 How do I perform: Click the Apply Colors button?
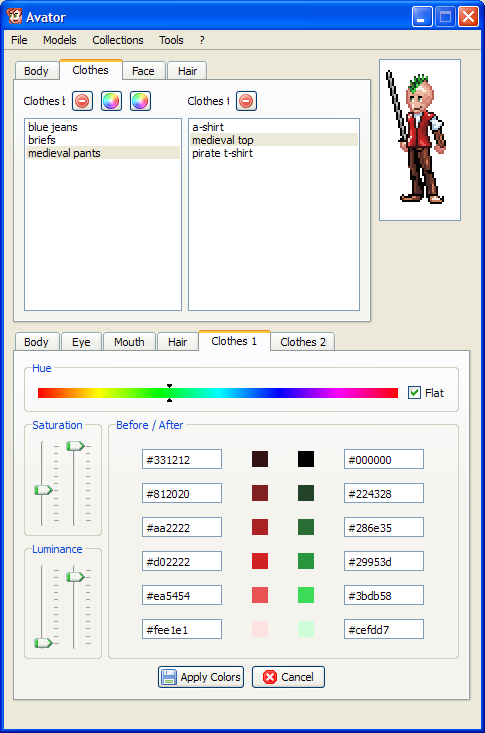click(201, 677)
